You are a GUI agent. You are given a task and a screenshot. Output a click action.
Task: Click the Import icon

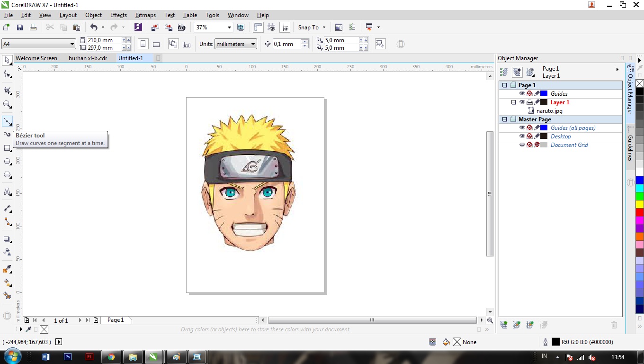point(155,27)
